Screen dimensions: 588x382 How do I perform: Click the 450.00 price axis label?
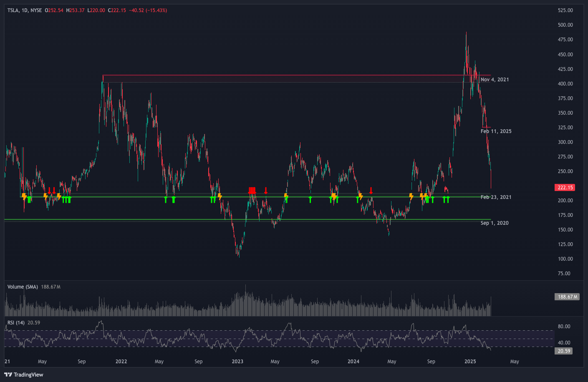click(x=565, y=55)
